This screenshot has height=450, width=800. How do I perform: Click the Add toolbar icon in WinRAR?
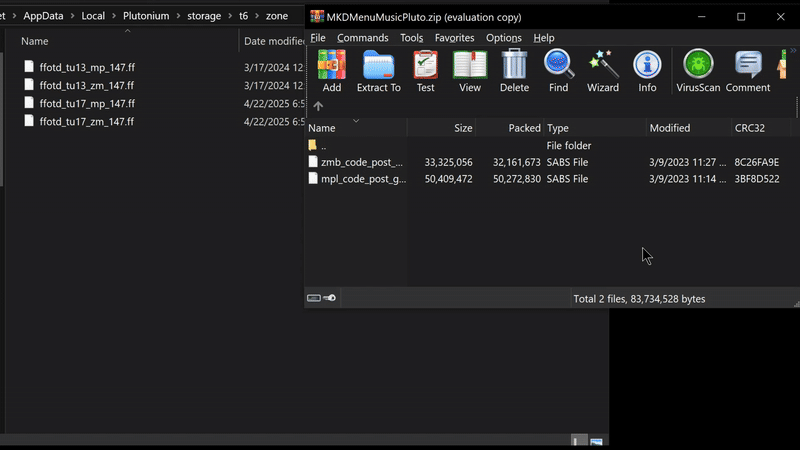point(331,70)
